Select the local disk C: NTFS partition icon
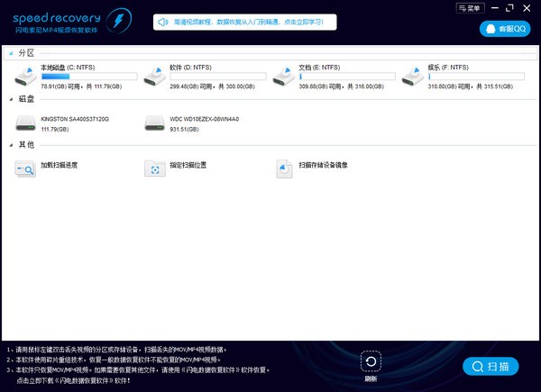Screen dimensions: 541x392 click(26, 77)
